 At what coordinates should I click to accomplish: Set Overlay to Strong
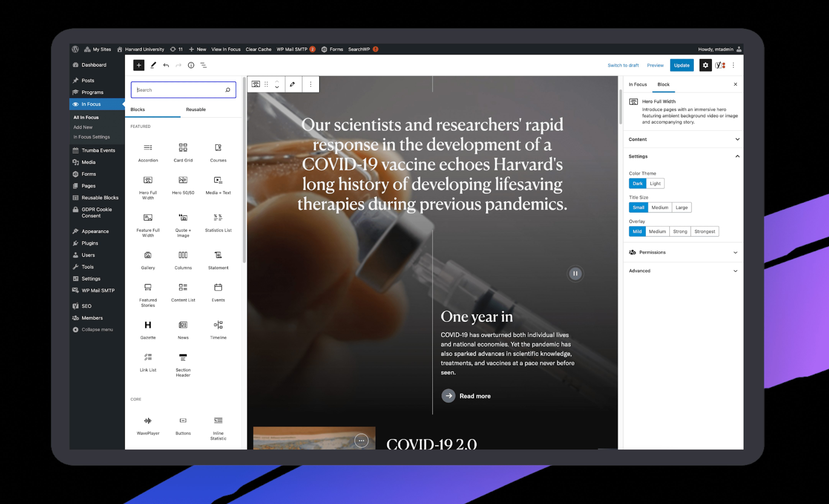pos(680,231)
